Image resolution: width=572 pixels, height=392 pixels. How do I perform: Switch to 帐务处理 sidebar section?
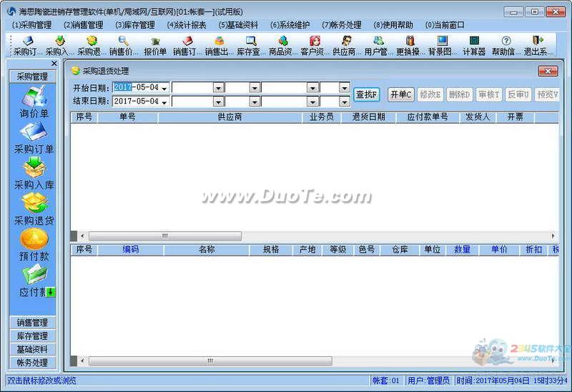pos(32,363)
